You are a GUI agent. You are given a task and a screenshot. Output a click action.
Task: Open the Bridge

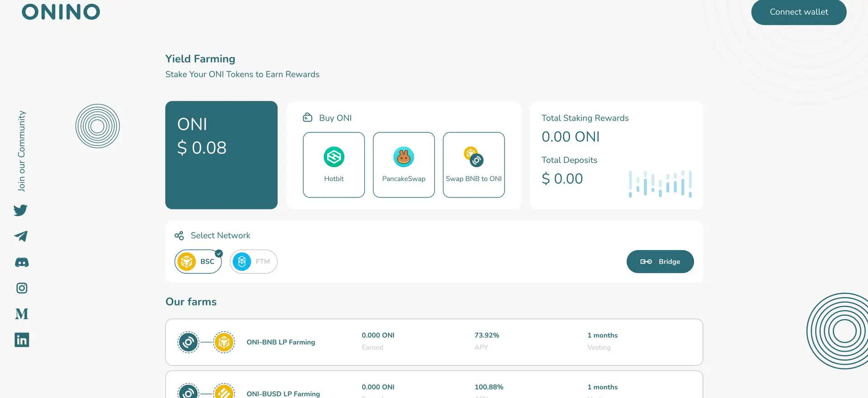[660, 262]
